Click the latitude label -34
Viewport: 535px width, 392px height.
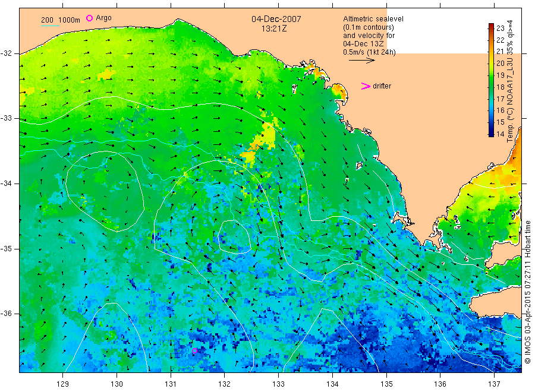6,184
